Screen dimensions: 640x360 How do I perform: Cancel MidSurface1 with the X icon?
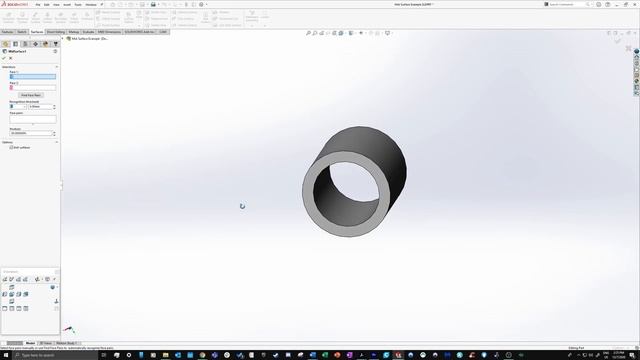[x=11, y=58]
